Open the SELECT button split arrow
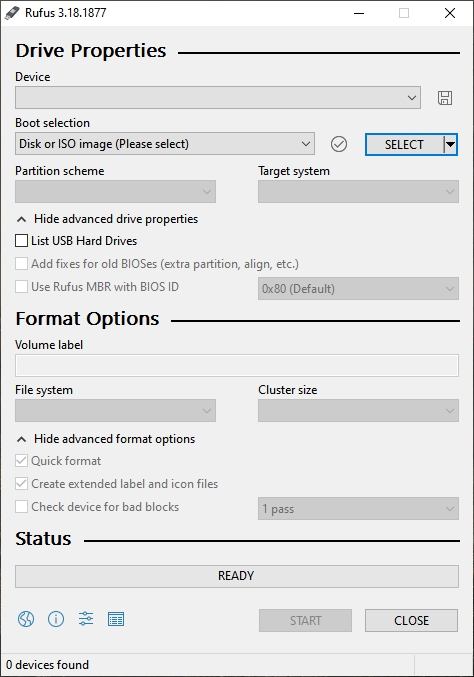This screenshot has height=677, width=474. coord(450,145)
